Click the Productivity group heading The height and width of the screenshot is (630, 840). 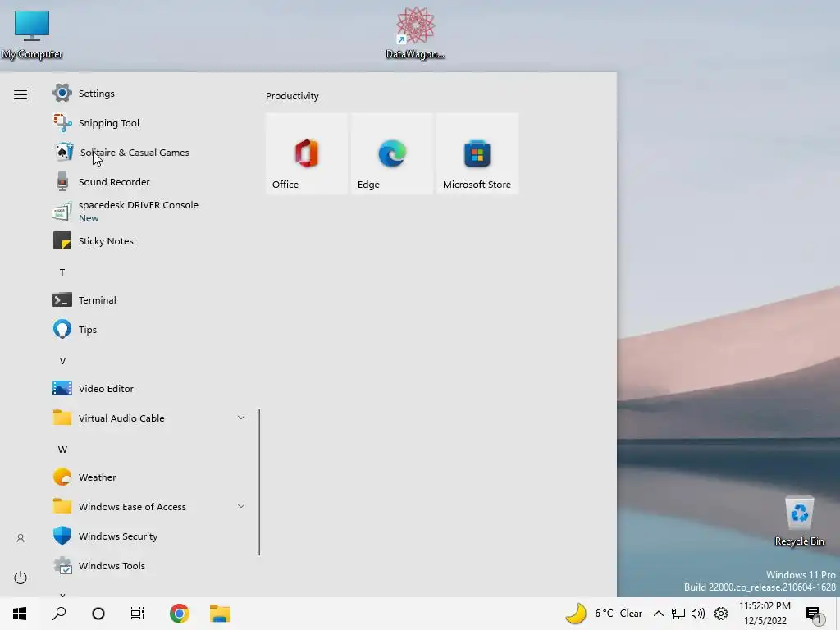(x=292, y=96)
